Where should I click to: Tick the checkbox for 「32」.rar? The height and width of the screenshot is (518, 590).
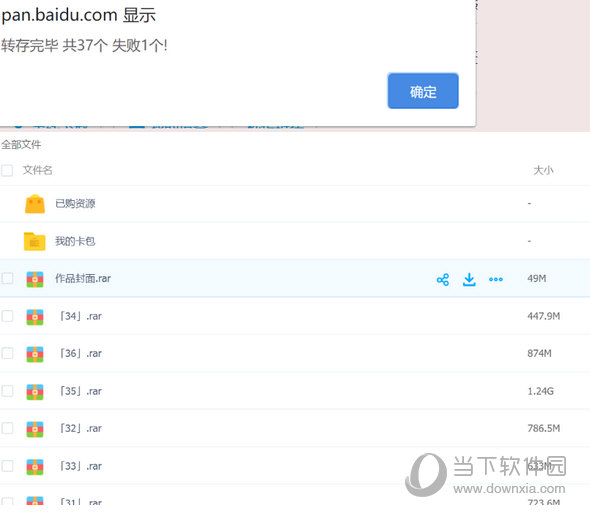click(x=7, y=428)
